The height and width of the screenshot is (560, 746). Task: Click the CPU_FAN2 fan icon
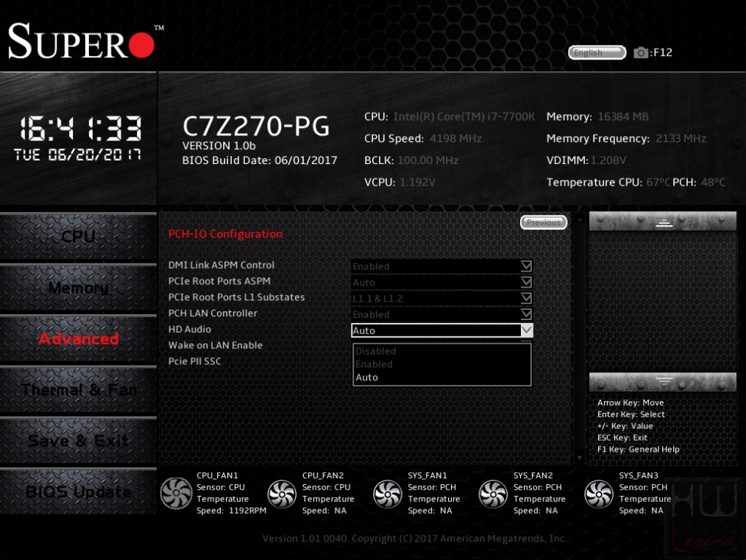coord(282,493)
